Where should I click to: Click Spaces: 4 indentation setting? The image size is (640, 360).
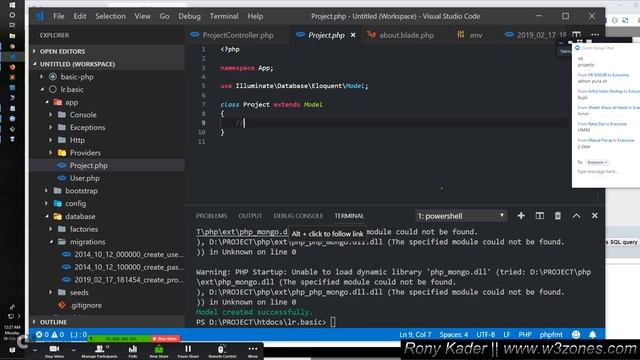coord(454,335)
